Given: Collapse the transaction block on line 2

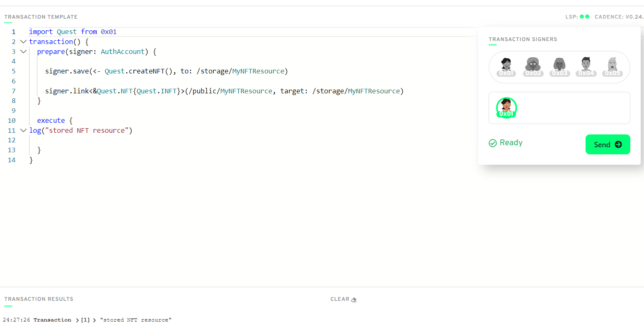Looking at the screenshot, I should coord(24,41).
